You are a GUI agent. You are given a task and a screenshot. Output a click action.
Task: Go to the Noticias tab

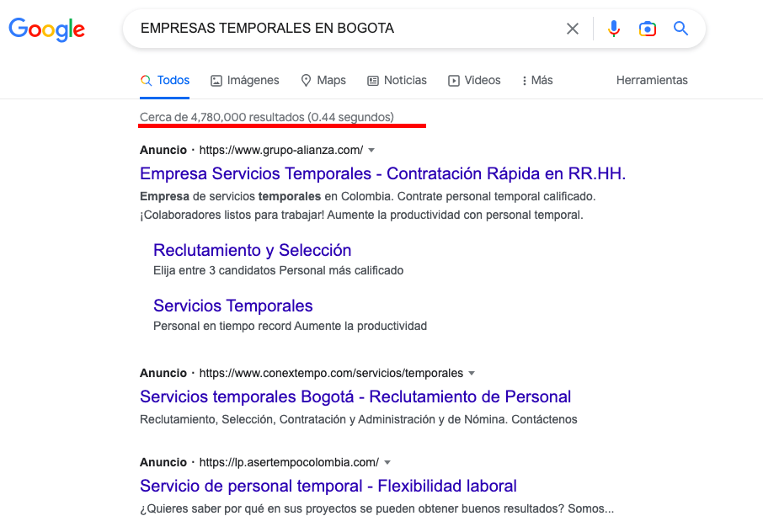coord(397,80)
